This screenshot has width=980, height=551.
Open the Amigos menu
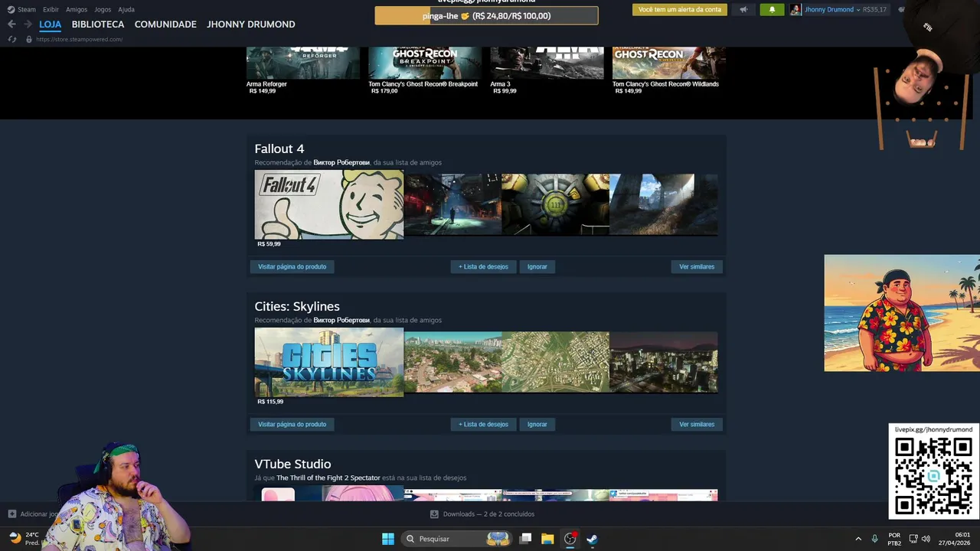coord(77,10)
